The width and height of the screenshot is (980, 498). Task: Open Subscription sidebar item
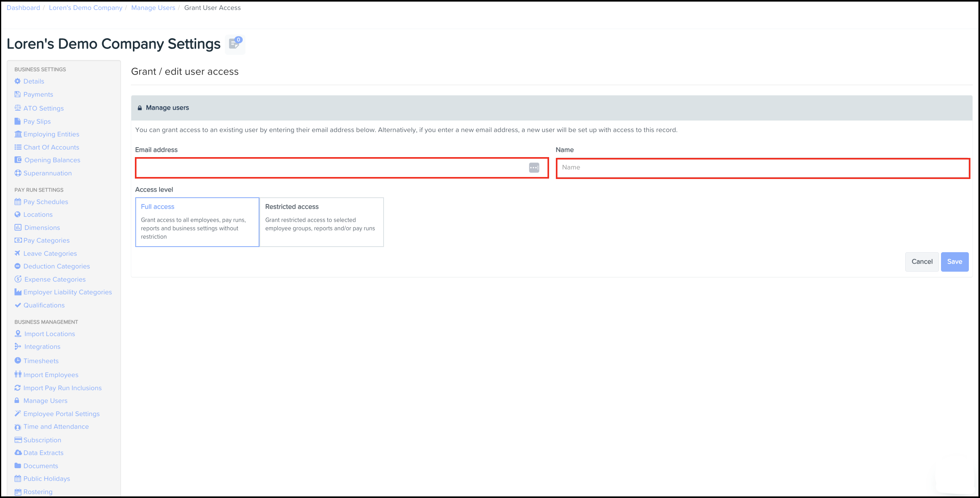(42, 440)
